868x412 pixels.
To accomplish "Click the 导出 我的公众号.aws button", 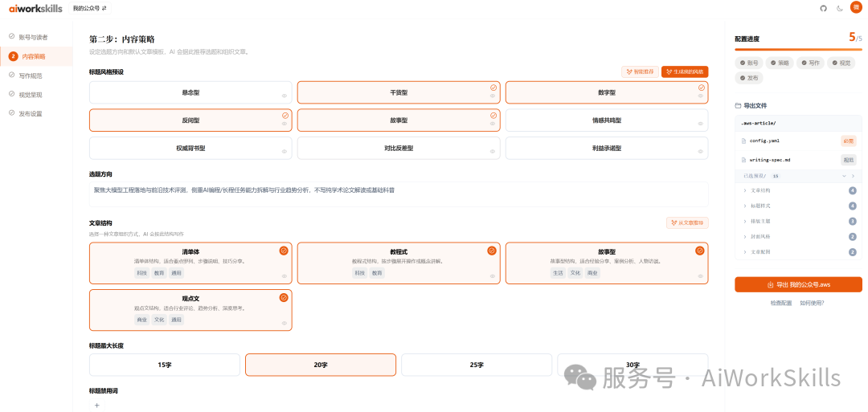I will point(798,285).
